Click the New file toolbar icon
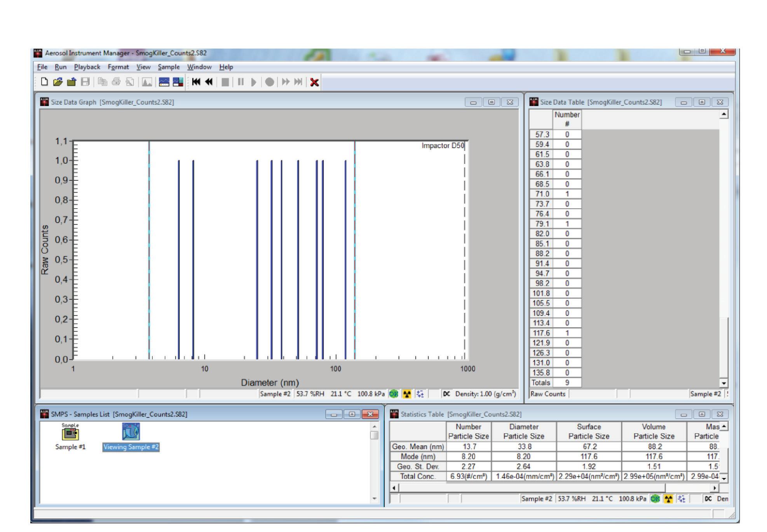767x532 pixels. coord(45,82)
